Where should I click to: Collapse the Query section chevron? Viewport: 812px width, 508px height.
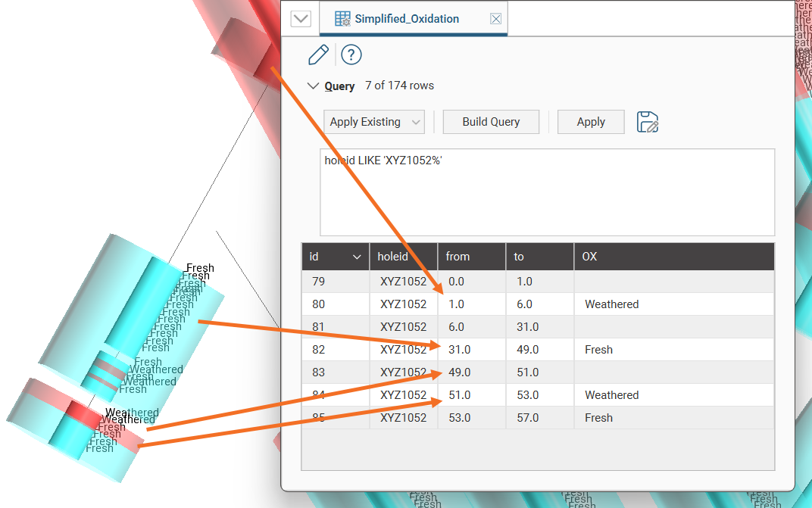[313, 86]
